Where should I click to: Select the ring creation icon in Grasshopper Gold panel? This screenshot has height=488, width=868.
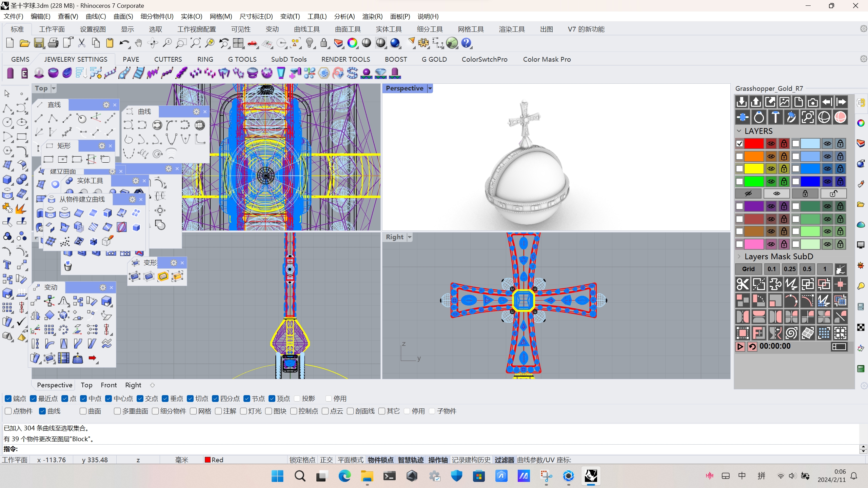[758, 117]
